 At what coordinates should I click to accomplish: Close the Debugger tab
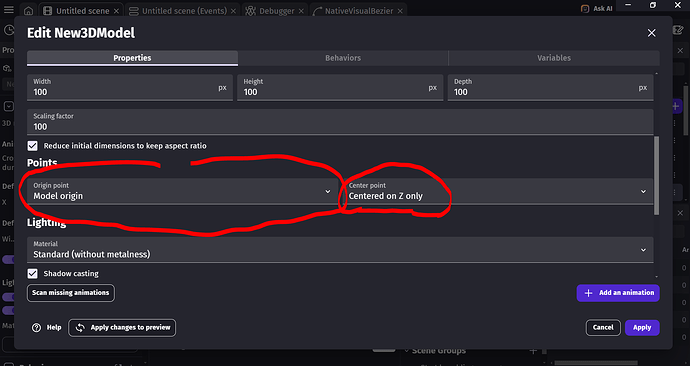[301, 11]
